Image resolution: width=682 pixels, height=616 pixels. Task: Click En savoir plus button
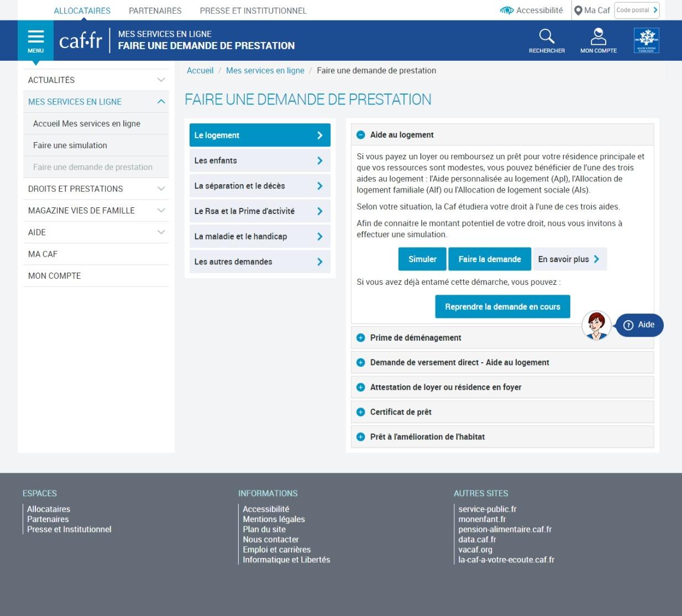pyautogui.click(x=569, y=259)
